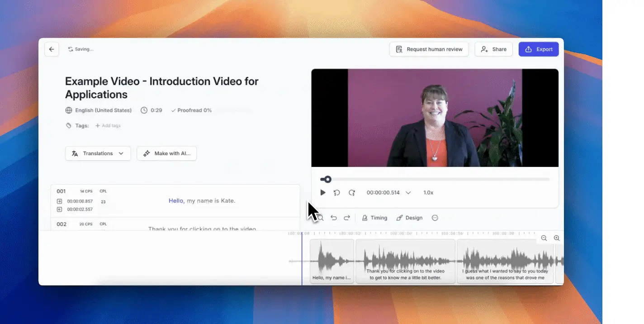Zoom out on the timeline using magnifier minus
Image resolution: width=644 pixels, height=324 pixels.
click(544, 238)
